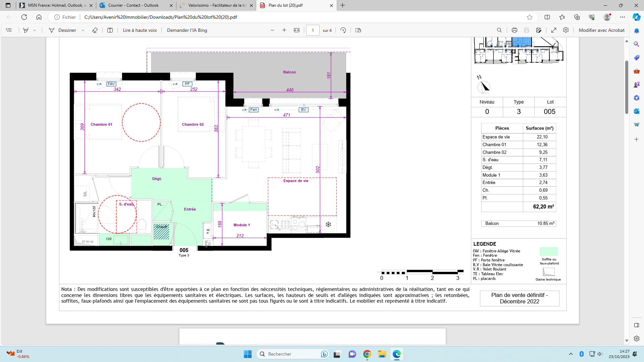Image resolution: width=644 pixels, height=362 pixels.
Task: Start Lire à haute voix
Action: [140, 30]
